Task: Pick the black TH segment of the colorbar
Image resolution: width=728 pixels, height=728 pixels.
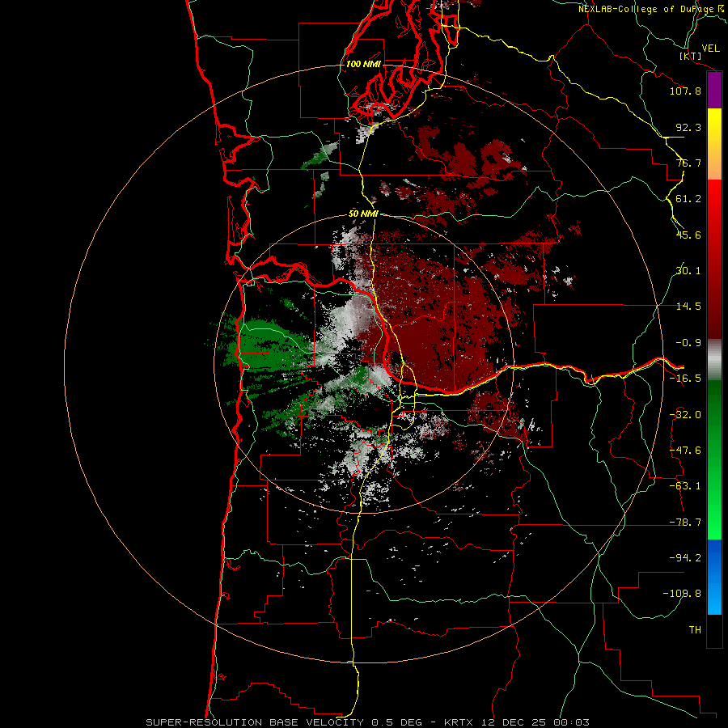Action: (x=714, y=631)
